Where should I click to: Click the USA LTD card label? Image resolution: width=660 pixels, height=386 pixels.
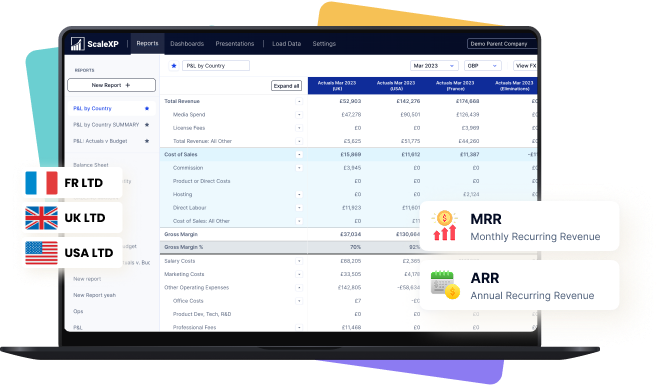coord(89,253)
